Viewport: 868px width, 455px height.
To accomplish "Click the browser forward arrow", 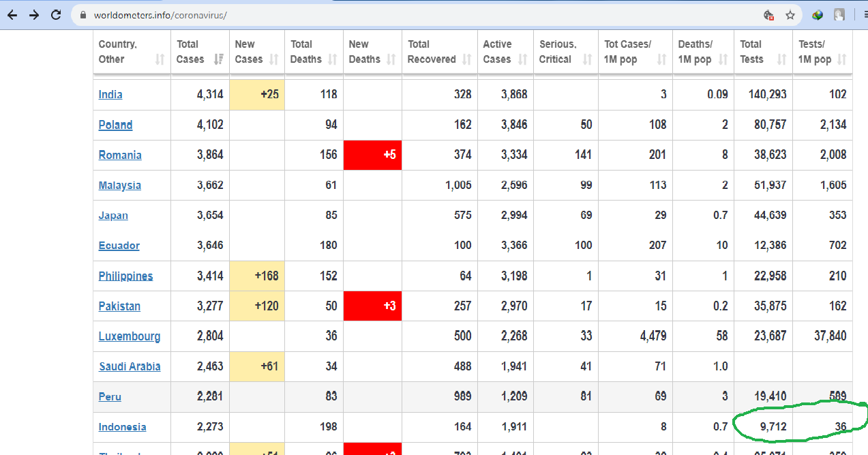I will click(34, 15).
